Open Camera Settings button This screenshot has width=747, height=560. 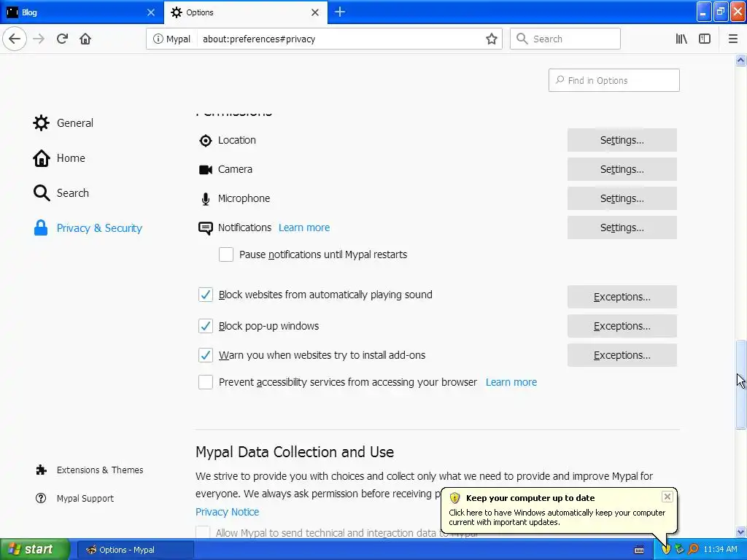pos(622,169)
